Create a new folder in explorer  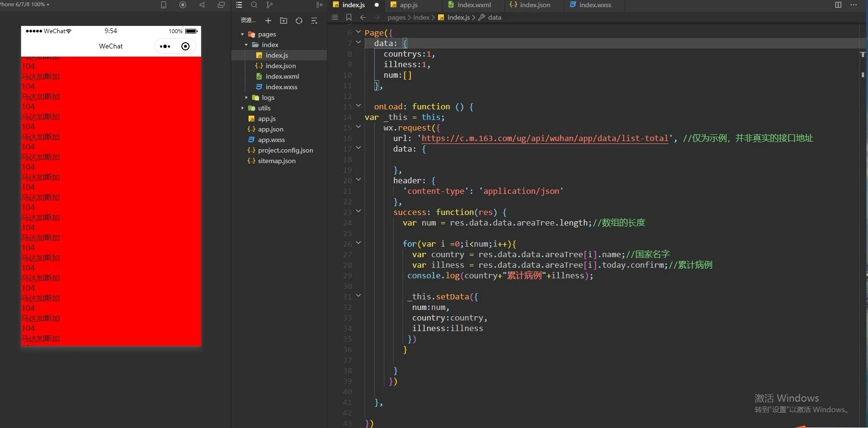[284, 21]
